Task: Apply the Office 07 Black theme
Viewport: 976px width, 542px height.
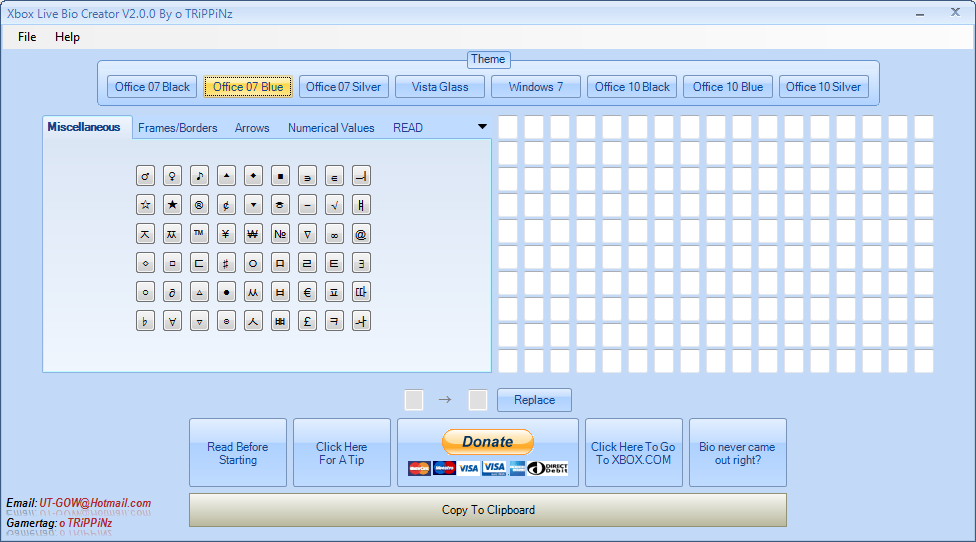Action: coord(152,86)
